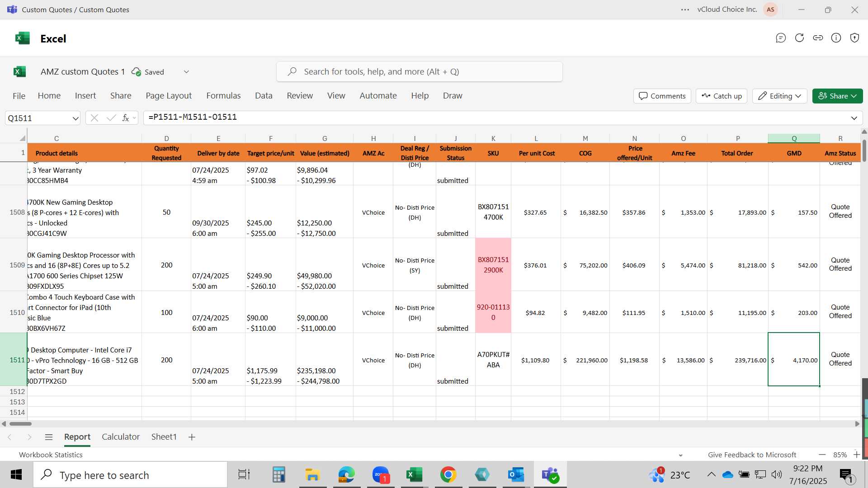Show hidden system tray icons

tap(711, 474)
